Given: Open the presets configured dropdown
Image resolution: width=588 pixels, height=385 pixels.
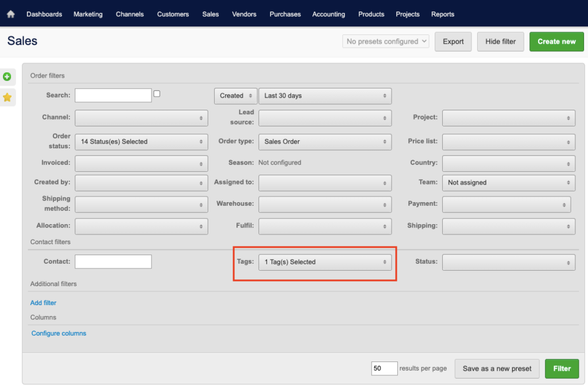Looking at the screenshot, I should pos(386,41).
